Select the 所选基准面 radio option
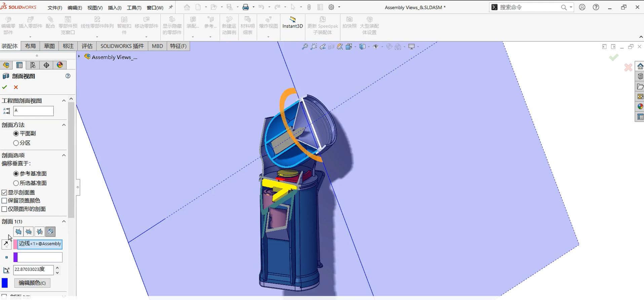644x300 pixels. [x=16, y=183]
